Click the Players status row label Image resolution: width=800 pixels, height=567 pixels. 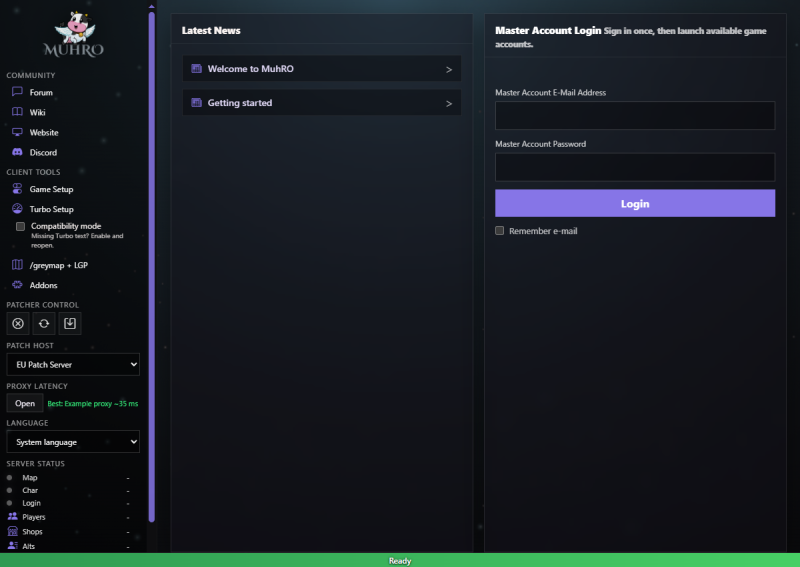pyautogui.click(x=34, y=517)
